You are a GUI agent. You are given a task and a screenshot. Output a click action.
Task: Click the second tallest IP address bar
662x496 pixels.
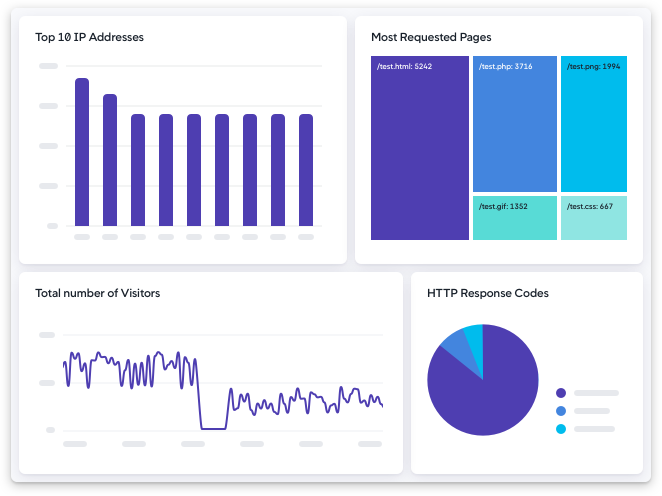[110, 160]
